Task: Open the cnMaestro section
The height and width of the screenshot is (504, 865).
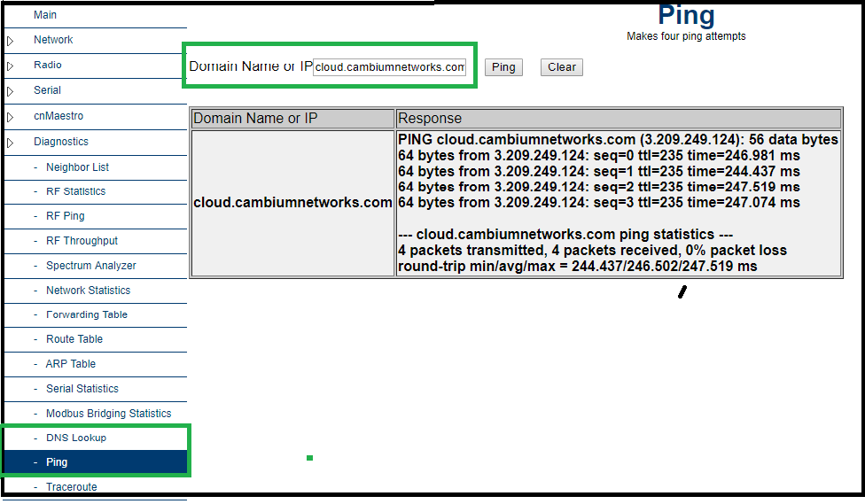Action: click(x=58, y=116)
